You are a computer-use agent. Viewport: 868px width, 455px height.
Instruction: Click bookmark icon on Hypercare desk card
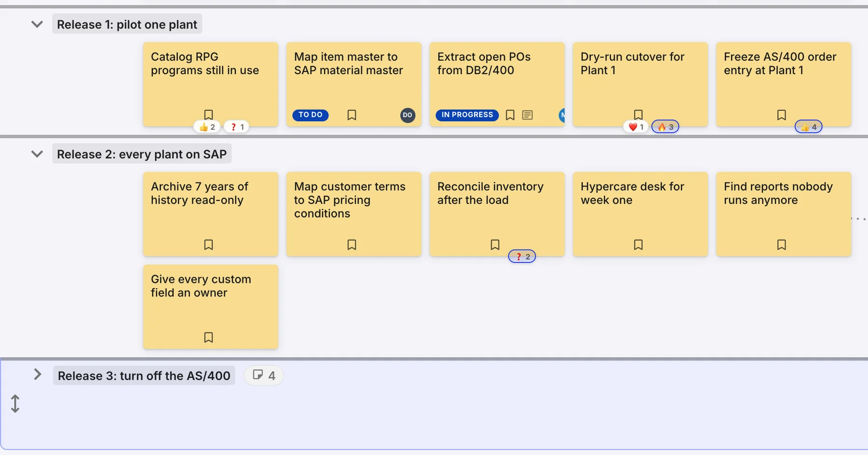(638, 245)
